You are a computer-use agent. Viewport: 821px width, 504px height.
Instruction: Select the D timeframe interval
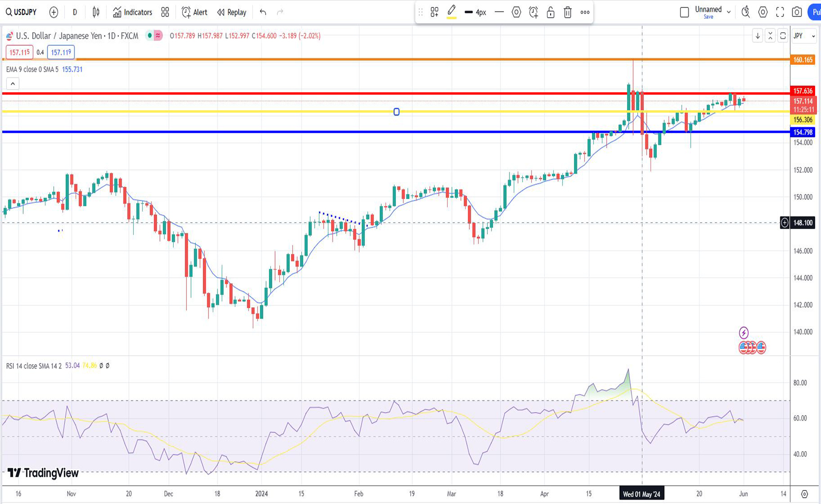click(74, 12)
